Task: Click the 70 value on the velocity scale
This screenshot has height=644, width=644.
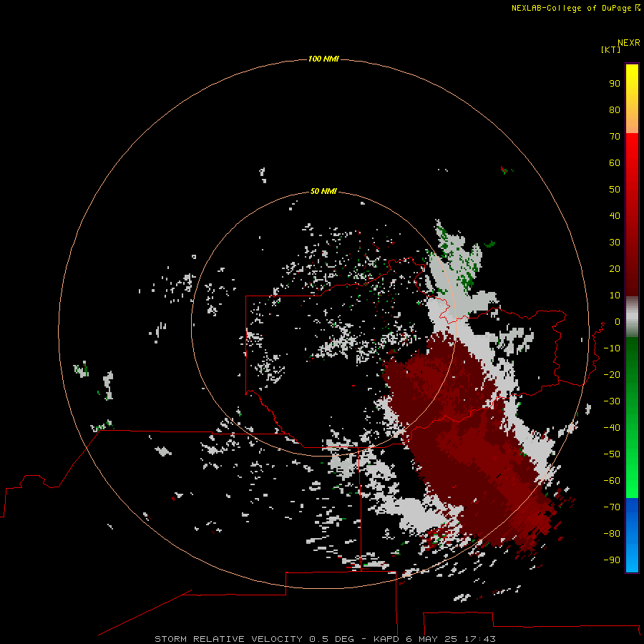Action: coord(615,137)
